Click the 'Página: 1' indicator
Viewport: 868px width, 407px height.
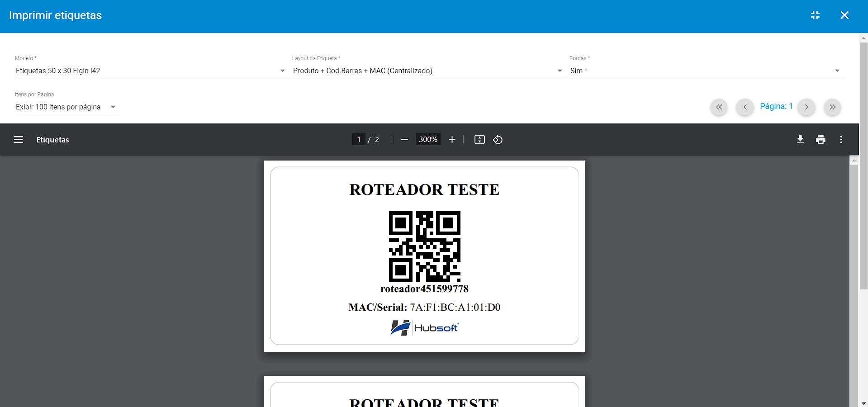tap(776, 106)
